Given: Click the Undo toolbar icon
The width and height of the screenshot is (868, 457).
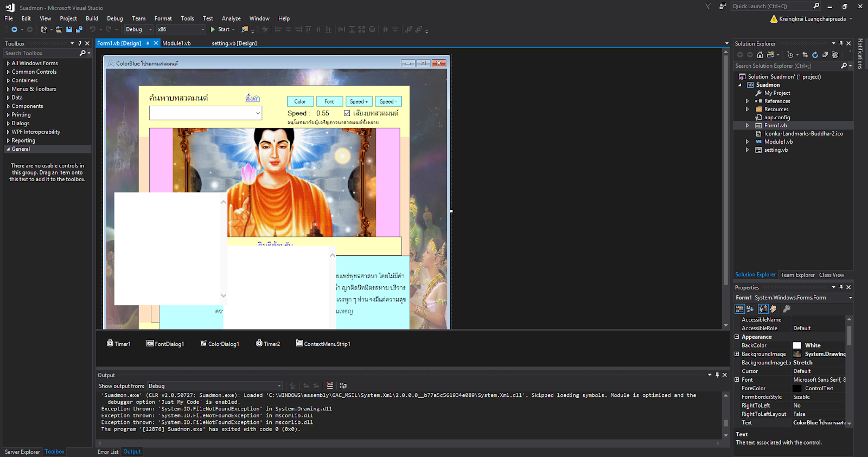Looking at the screenshot, I should coord(93,29).
